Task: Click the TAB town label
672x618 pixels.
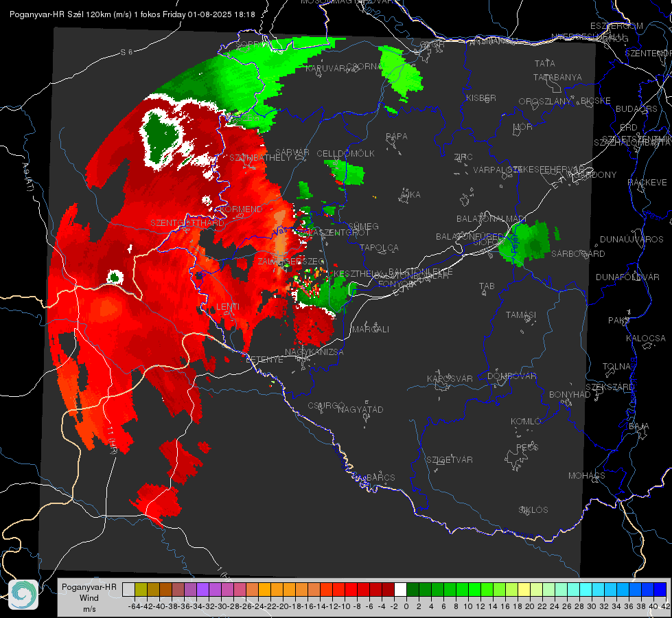Action: point(487,286)
